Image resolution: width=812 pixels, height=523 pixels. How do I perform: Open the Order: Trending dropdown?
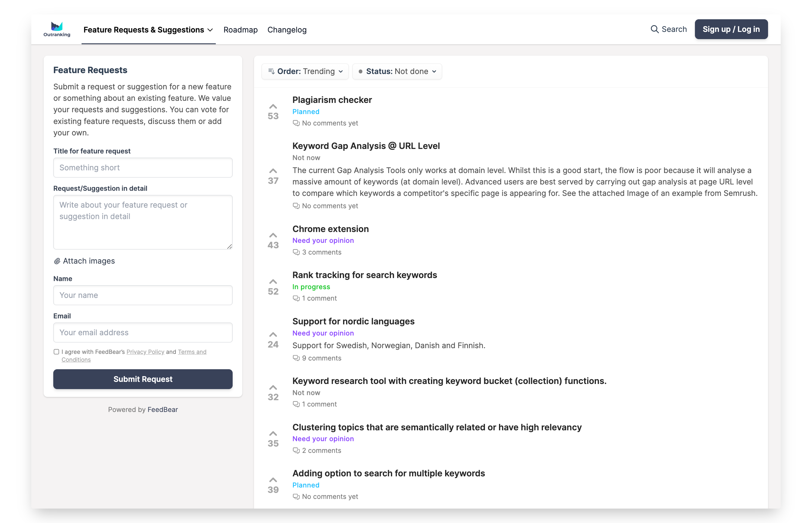point(305,71)
